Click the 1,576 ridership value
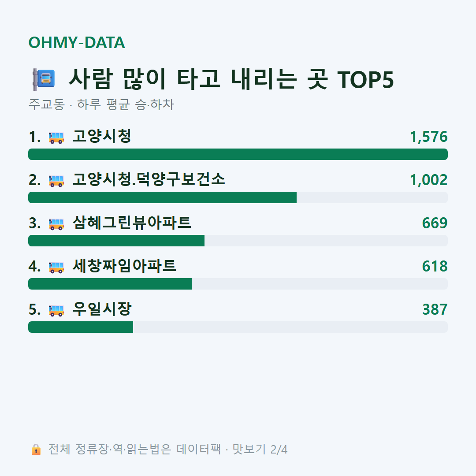The width and height of the screenshot is (476, 476). click(x=429, y=137)
